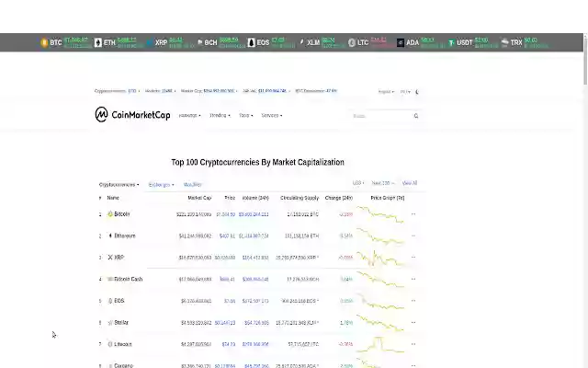Click the ETH coin icon in ticker bar
This screenshot has height=368, width=588.
pyautogui.click(x=98, y=42)
